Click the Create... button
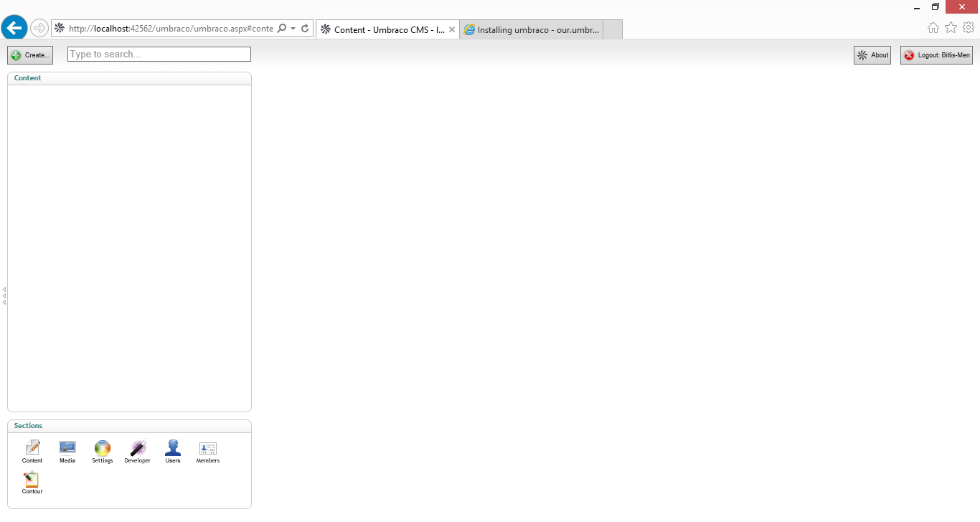The width and height of the screenshot is (980, 522). (30, 55)
